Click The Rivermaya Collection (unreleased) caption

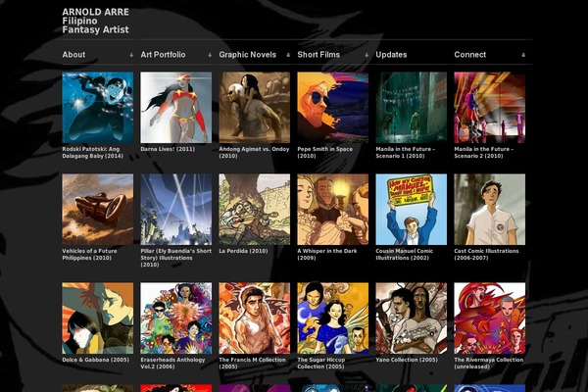point(489,364)
